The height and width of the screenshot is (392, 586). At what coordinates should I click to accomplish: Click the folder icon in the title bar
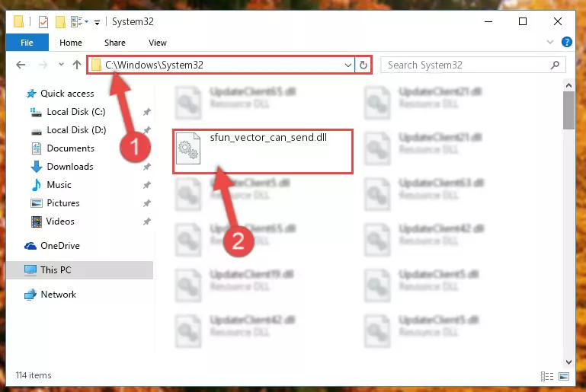[19, 21]
